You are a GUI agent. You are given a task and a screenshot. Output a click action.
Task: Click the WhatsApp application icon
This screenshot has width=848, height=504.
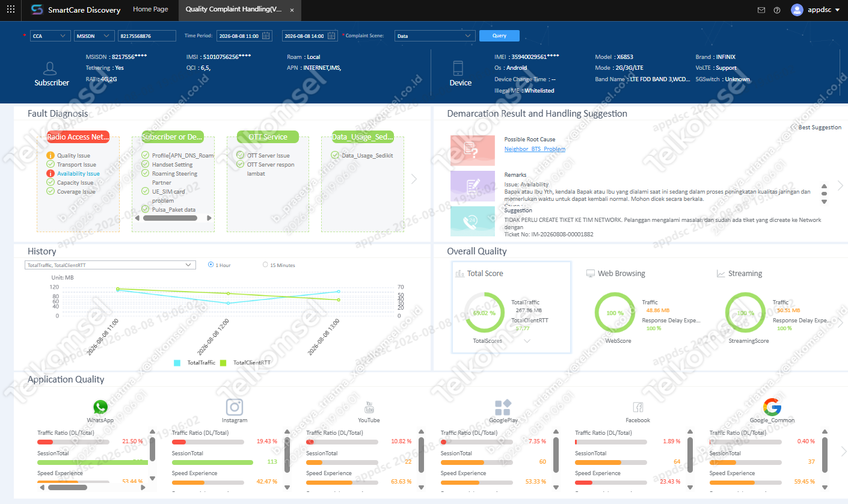pyautogui.click(x=100, y=407)
